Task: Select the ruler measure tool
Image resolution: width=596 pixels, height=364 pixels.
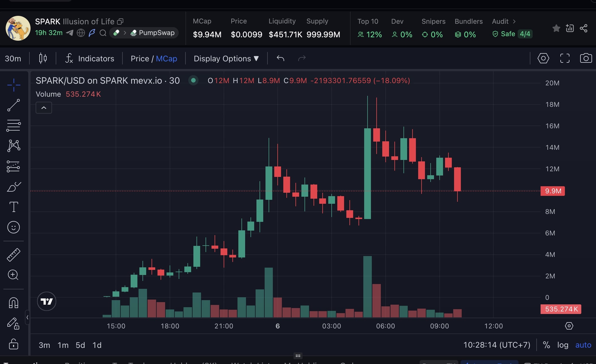Action: [x=14, y=255]
